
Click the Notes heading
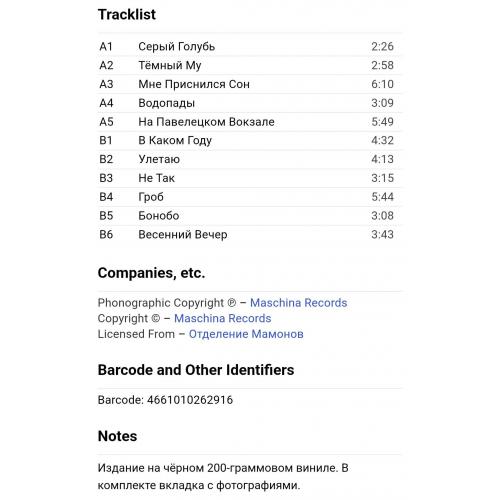(x=117, y=436)
